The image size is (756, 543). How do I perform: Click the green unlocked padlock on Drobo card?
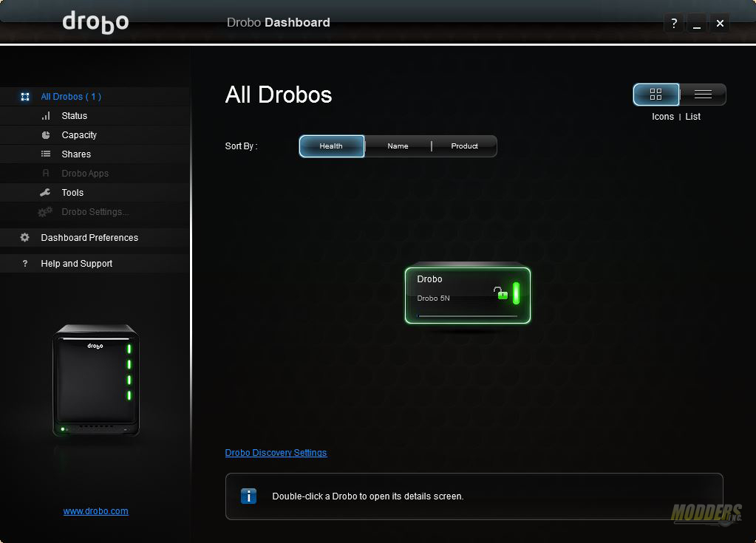(500, 293)
